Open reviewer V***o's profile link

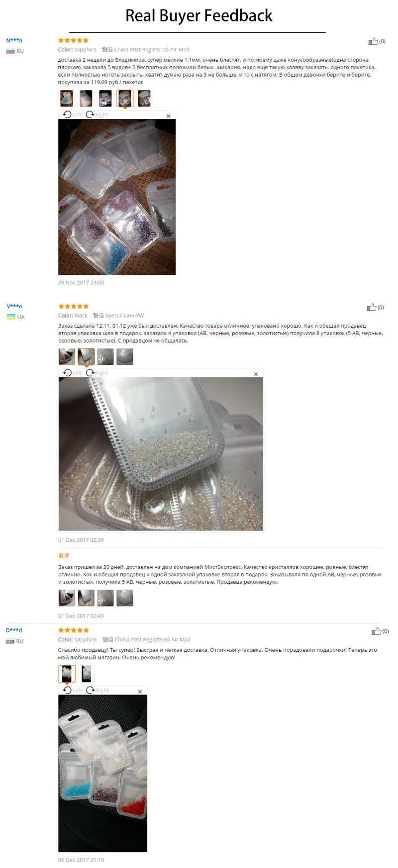point(14,306)
